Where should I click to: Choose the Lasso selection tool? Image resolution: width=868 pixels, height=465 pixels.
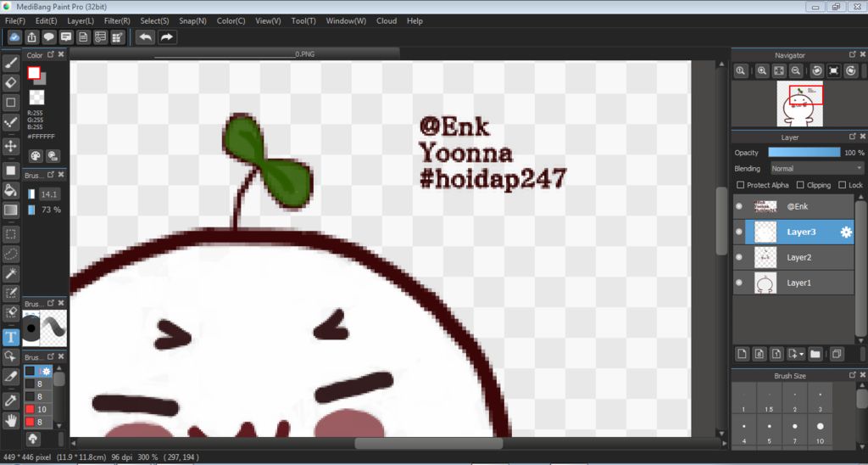pyautogui.click(x=10, y=254)
